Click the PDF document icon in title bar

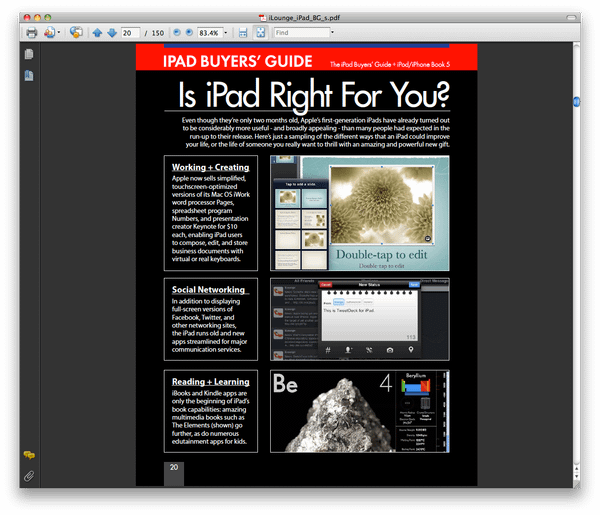coord(262,18)
